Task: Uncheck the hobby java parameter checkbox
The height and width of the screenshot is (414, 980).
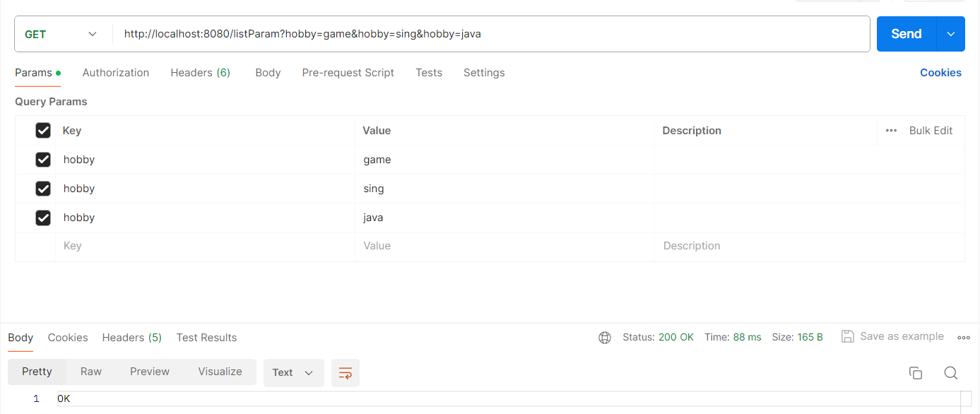Action: [43, 218]
